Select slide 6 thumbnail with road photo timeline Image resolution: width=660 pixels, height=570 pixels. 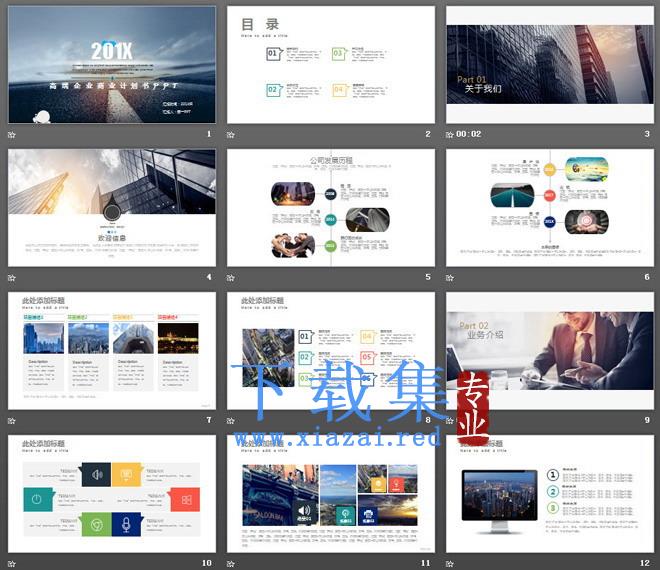[550, 208]
